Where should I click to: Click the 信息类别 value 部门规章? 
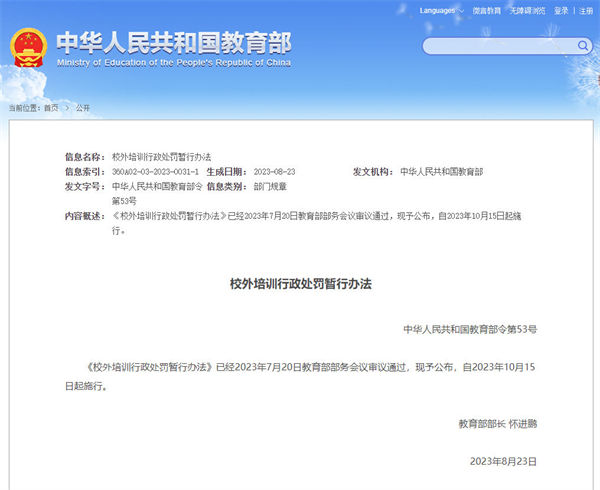pyautogui.click(x=270, y=187)
